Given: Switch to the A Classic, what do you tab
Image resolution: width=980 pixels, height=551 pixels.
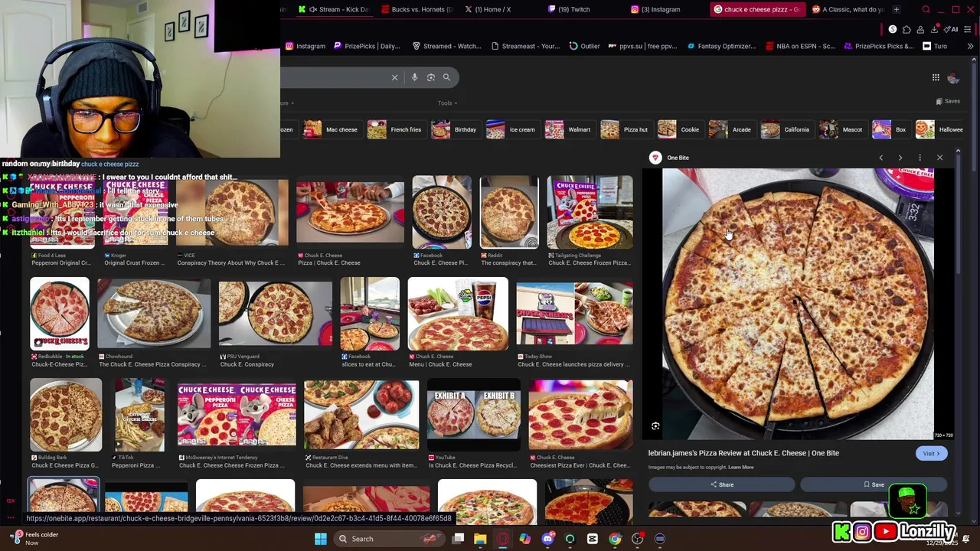Looking at the screenshot, I should 848,9.
